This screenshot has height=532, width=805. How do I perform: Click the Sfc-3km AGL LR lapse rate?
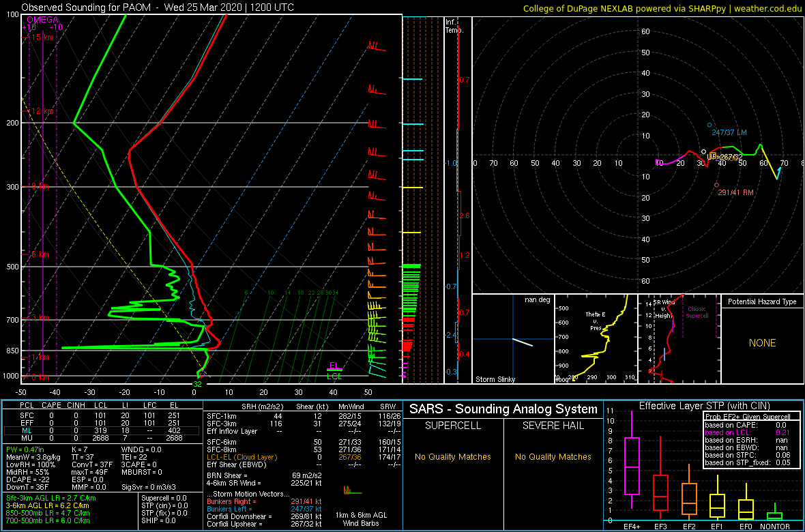pyautogui.click(x=51, y=498)
